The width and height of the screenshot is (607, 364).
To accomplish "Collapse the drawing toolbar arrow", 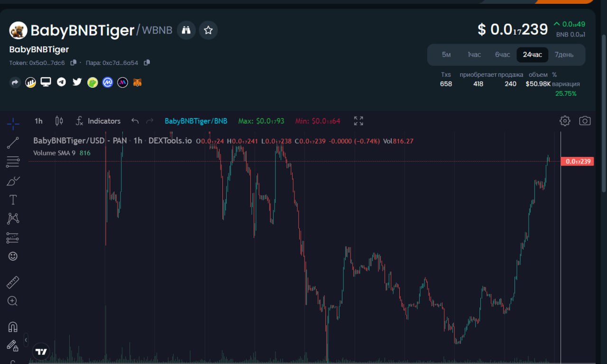I will [26, 340].
